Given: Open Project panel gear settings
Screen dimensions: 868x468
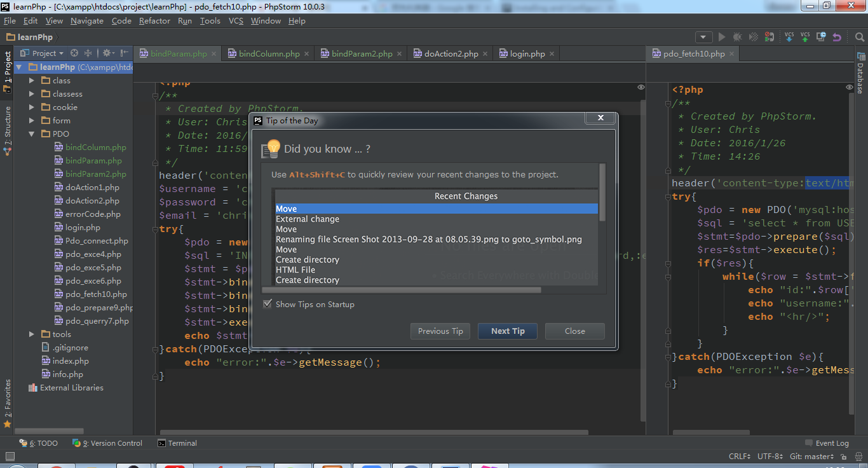Looking at the screenshot, I should click(108, 53).
